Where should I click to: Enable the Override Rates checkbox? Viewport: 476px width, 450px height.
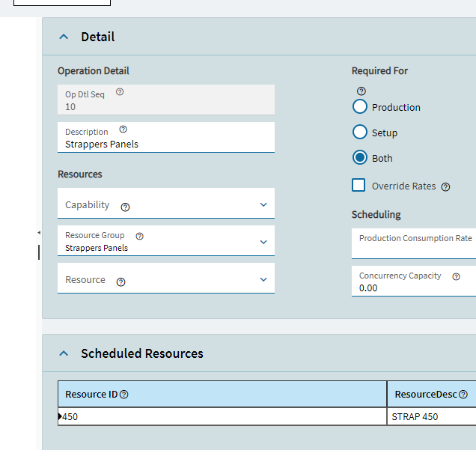[x=359, y=186]
